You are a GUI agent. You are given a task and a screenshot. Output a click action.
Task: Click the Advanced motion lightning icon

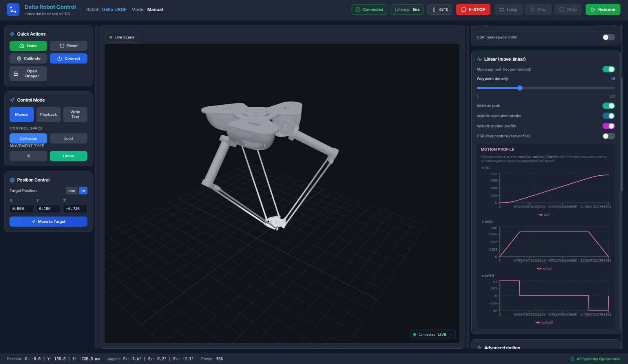tap(479, 348)
